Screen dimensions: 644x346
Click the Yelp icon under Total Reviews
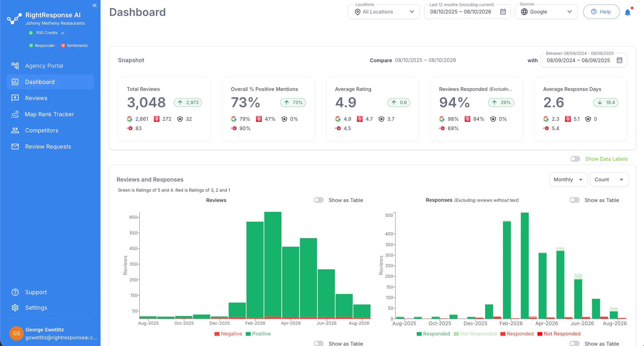tap(157, 119)
